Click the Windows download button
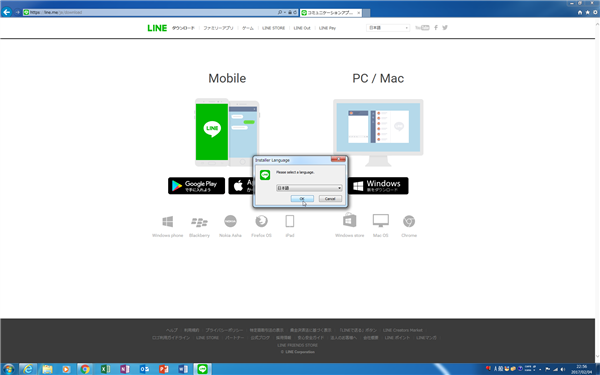Image resolution: width=600 pixels, height=375 pixels. (x=378, y=186)
